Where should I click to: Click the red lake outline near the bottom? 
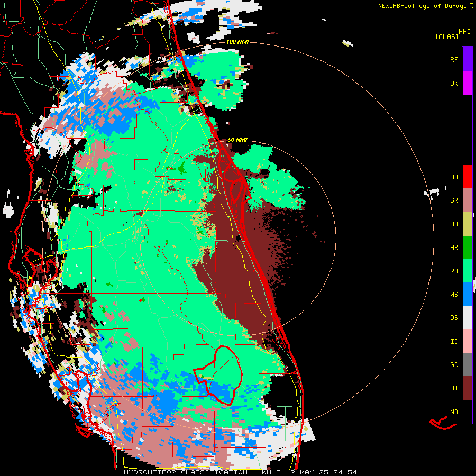click(218, 375)
